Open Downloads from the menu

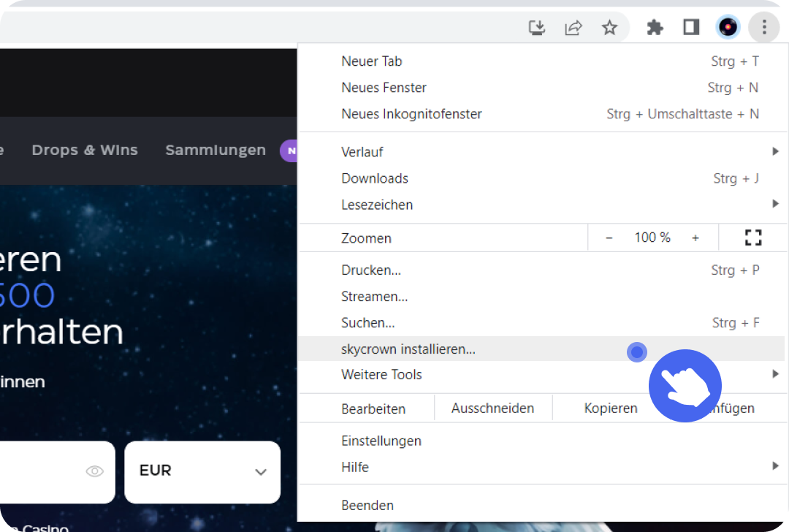pos(543,178)
